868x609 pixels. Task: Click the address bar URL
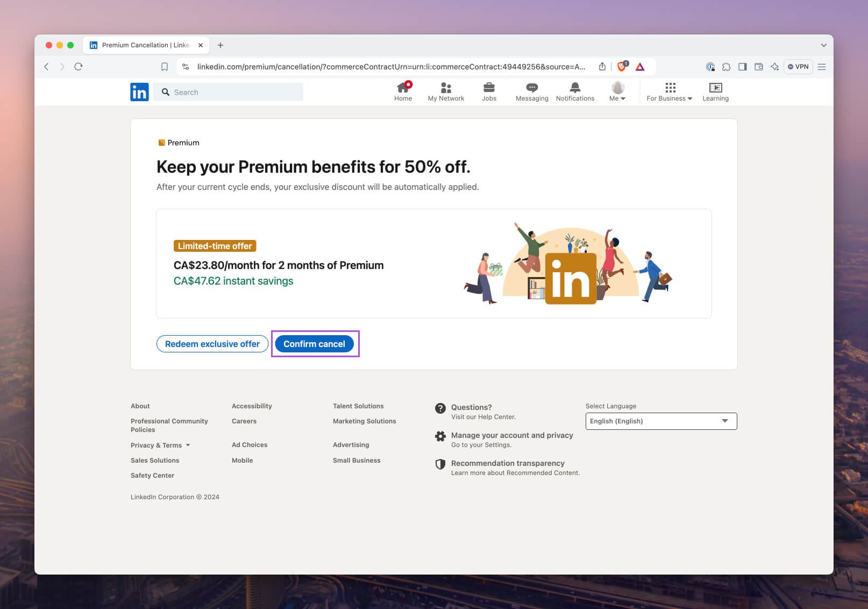pyautogui.click(x=391, y=67)
